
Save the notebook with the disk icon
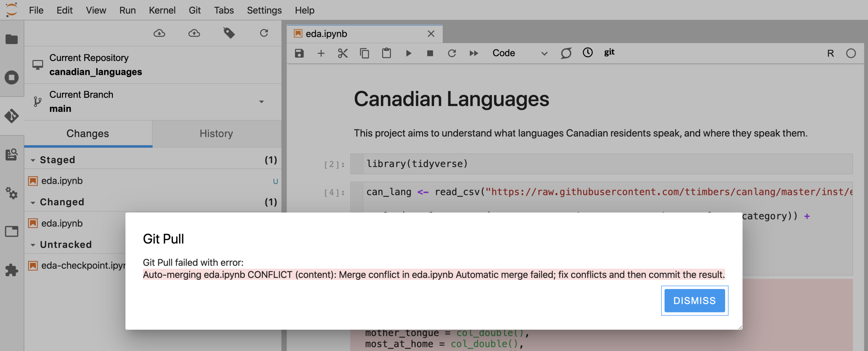299,53
